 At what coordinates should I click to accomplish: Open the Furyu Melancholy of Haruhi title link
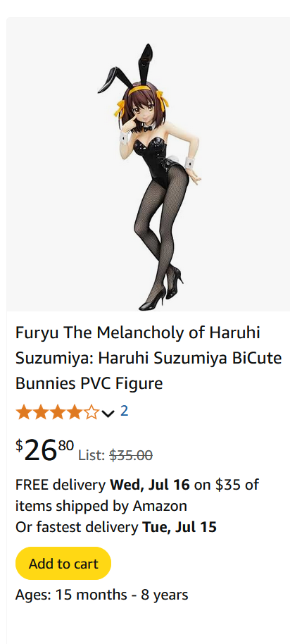point(149,358)
